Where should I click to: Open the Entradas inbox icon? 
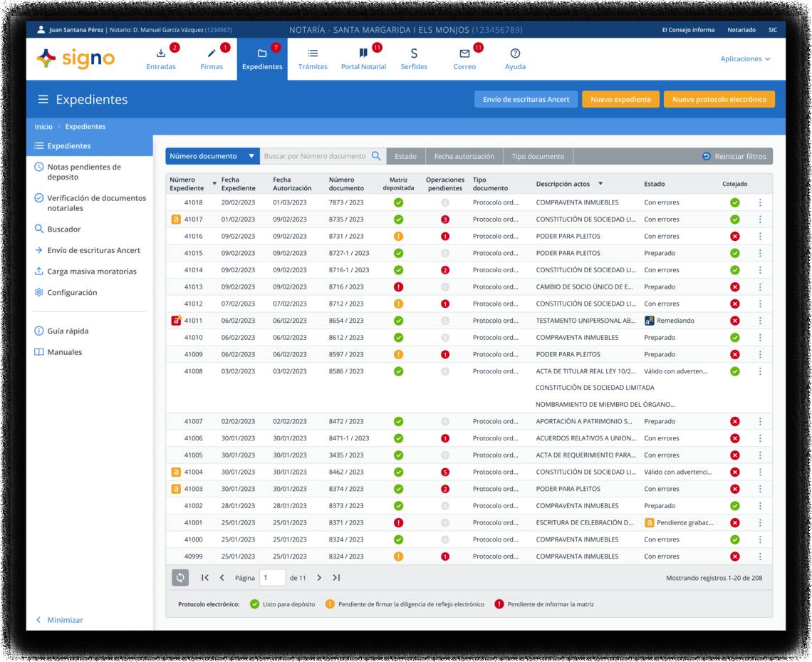tap(161, 54)
